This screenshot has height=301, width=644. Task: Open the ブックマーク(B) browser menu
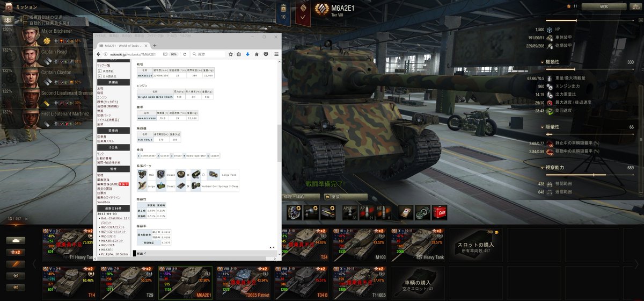tap(155, 35)
